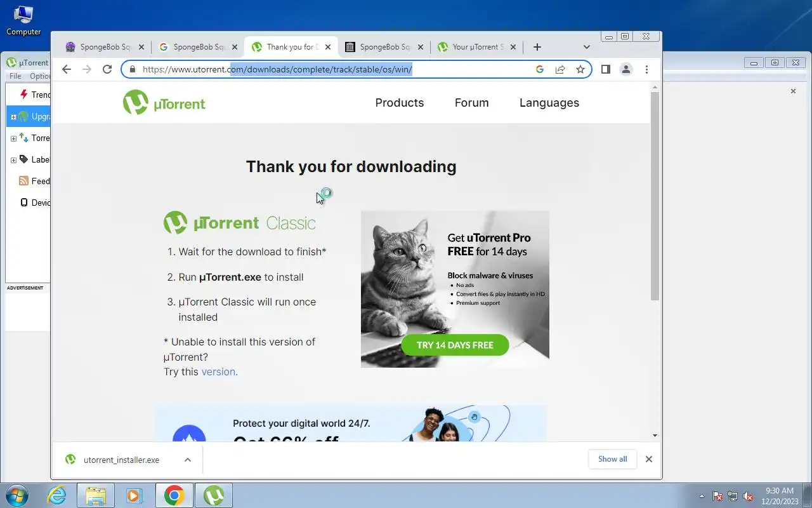Click the volume tray icon

click(748, 496)
